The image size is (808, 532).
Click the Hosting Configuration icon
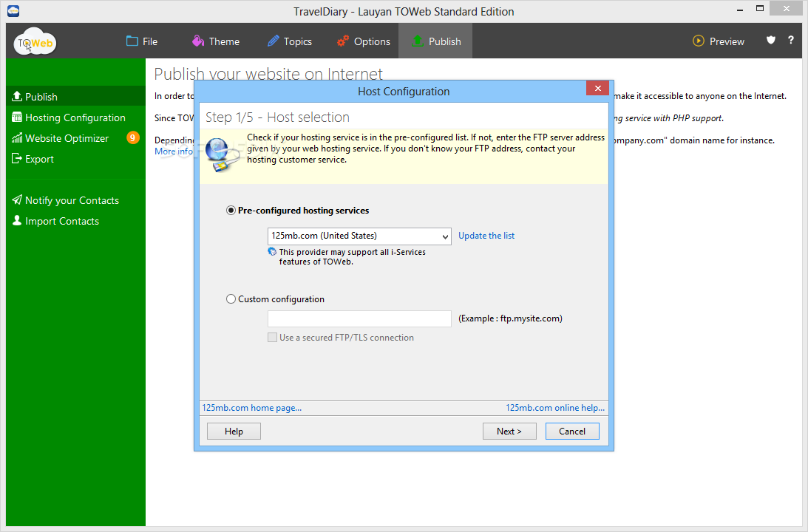click(17, 117)
